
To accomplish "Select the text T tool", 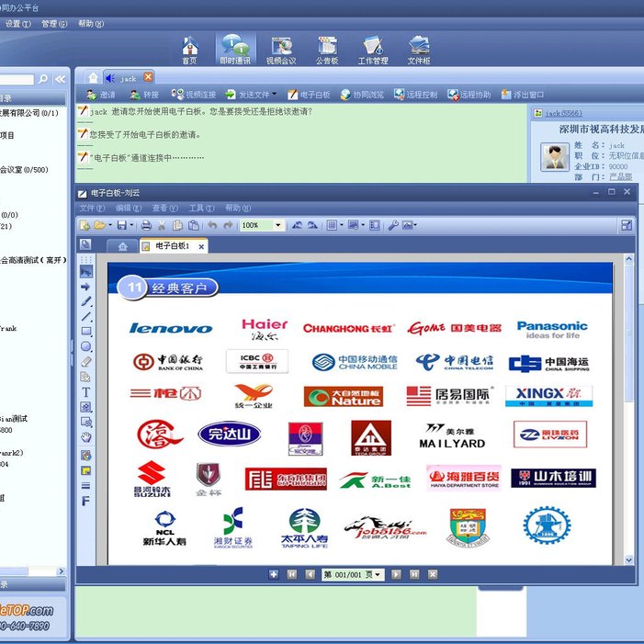I will (x=85, y=392).
